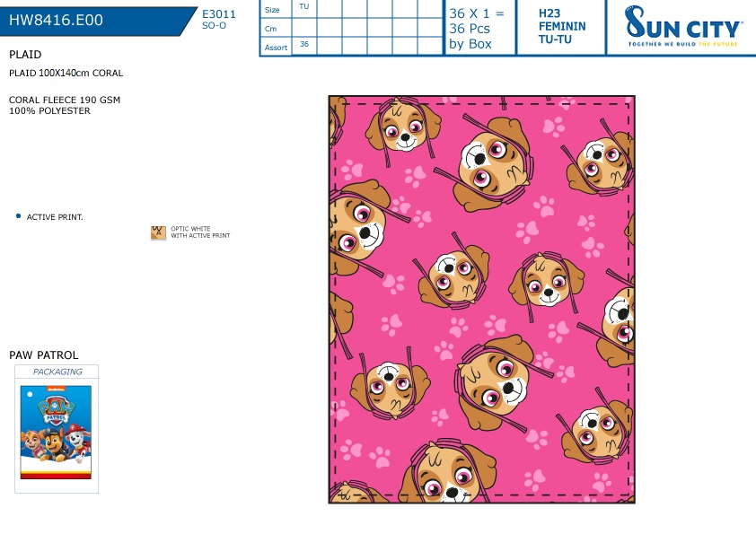Click the large Skye face in blanket center
The image size is (756, 534).
[495, 382]
